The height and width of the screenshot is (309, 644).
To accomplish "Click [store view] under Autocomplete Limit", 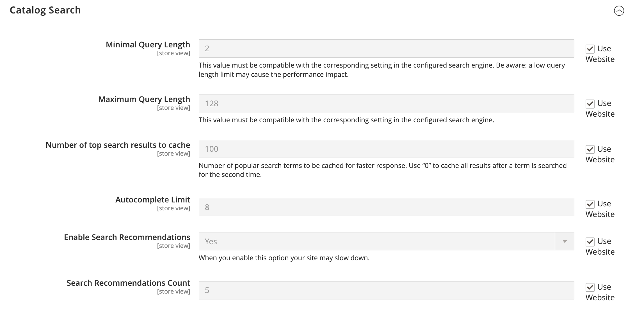I will pos(173,208).
